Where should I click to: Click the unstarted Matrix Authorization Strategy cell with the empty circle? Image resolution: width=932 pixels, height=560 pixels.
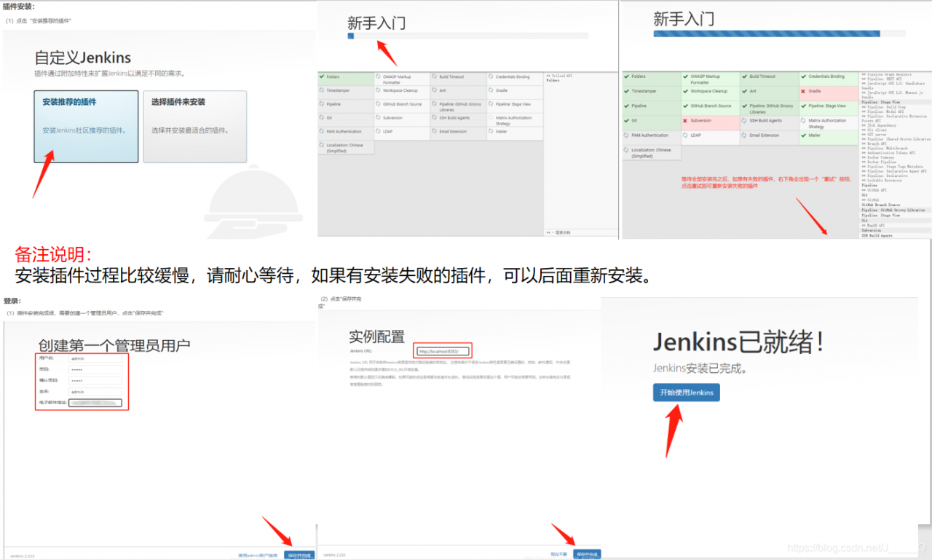coord(516,120)
